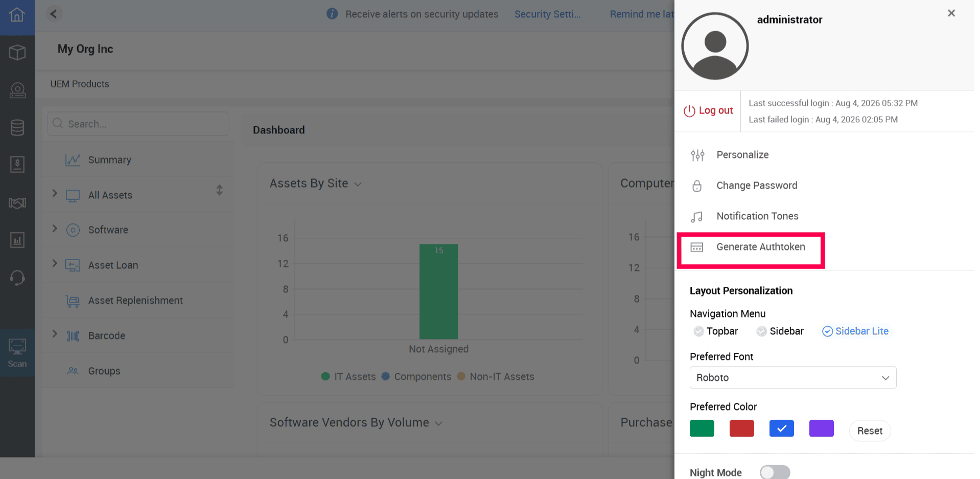Screen dimensions: 980x479
Task: Toggle Night Mode switch
Action: pyautogui.click(x=775, y=472)
